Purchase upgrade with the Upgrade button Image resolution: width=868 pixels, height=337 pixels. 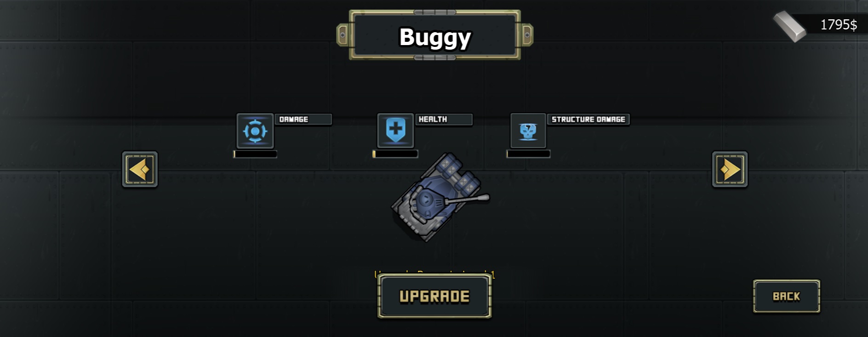[x=434, y=296]
